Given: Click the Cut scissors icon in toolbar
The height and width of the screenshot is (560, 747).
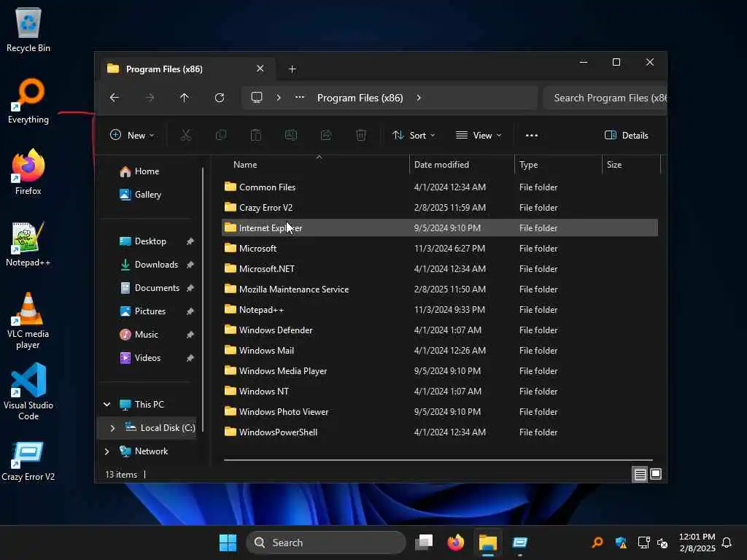Looking at the screenshot, I should 186,135.
